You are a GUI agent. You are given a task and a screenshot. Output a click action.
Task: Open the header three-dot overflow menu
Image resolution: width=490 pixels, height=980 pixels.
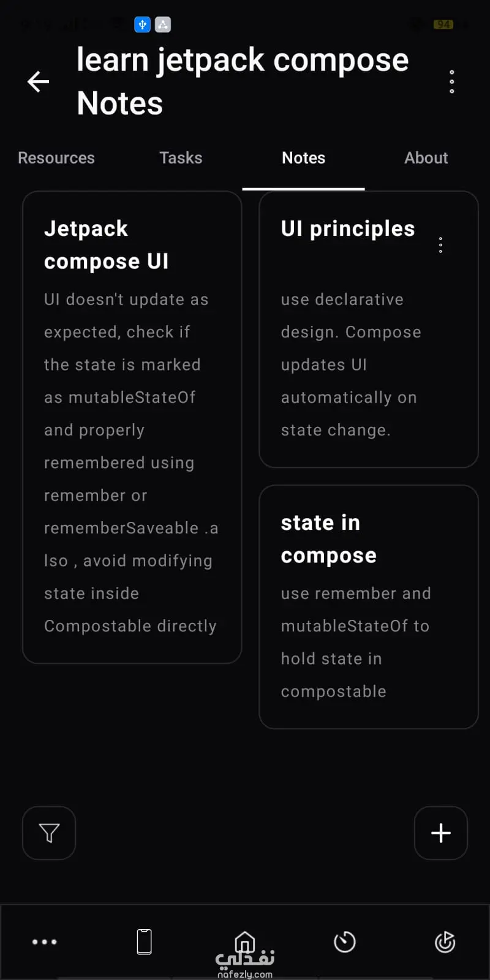(x=452, y=81)
